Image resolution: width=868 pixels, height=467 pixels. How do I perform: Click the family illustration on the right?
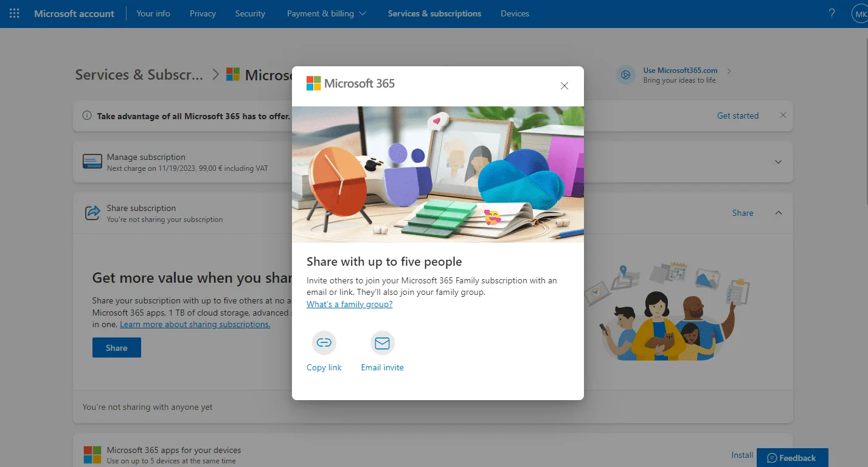[x=667, y=311]
